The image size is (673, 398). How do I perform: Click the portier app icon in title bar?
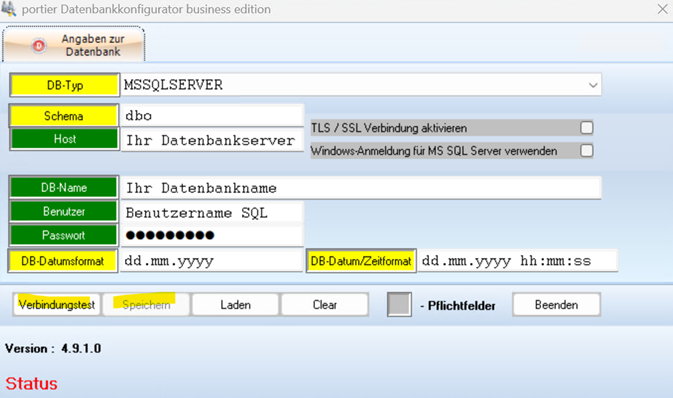[8, 9]
